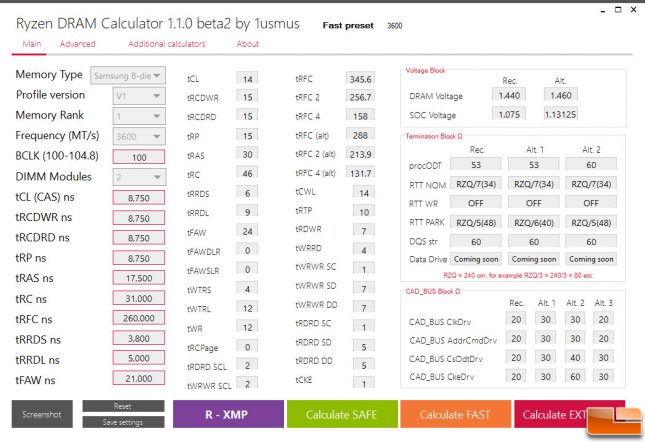Select the tCL value 14
645x442 pixels.
coord(247,79)
